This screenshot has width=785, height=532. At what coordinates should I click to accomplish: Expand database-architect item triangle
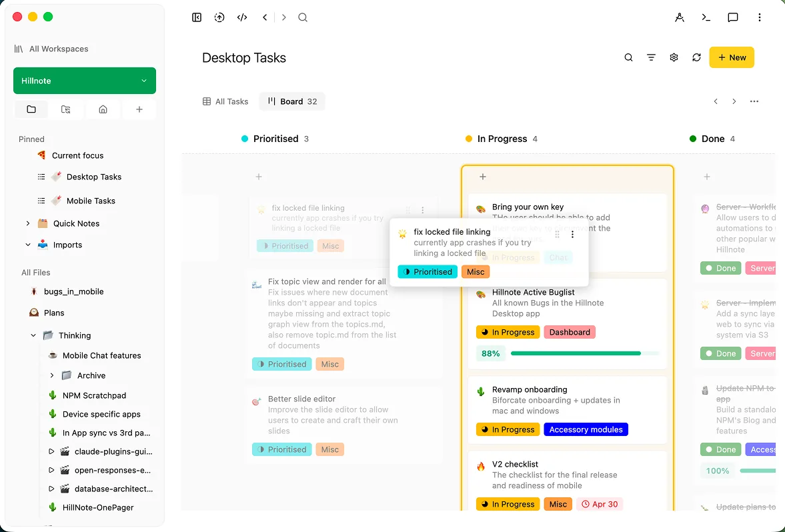tap(51, 489)
